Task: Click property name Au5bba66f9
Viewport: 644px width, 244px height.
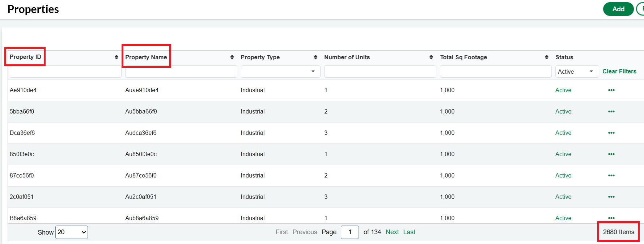Action: 141,111
